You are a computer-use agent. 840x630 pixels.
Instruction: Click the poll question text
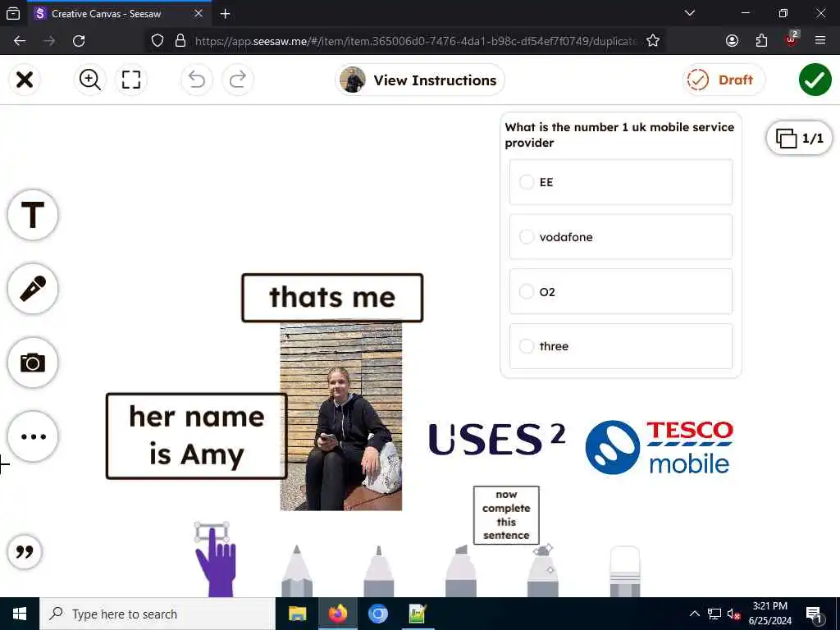click(619, 135)
